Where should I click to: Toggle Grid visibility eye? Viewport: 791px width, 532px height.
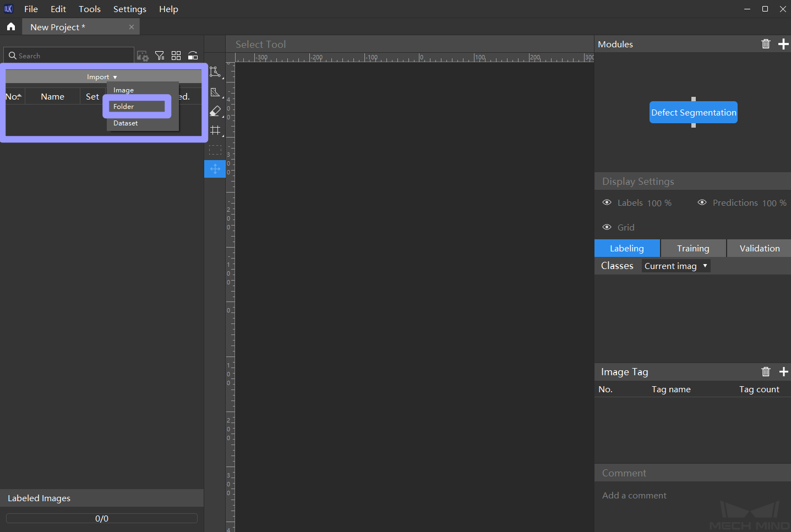[607, 227]
